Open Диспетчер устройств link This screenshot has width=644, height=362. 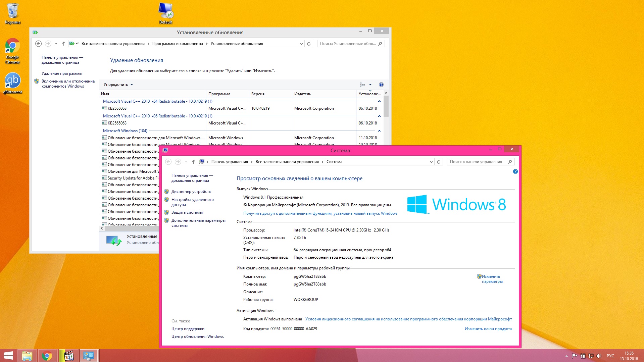191,192
